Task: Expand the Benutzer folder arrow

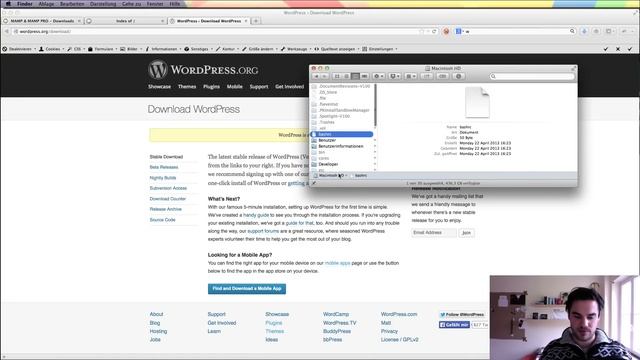Action: coord(375,140)
